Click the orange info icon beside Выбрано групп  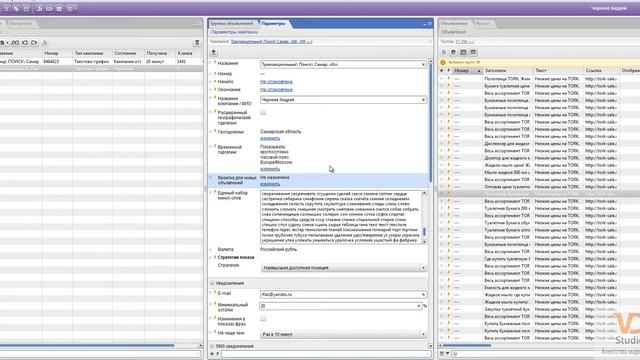(x=443, y=62)
